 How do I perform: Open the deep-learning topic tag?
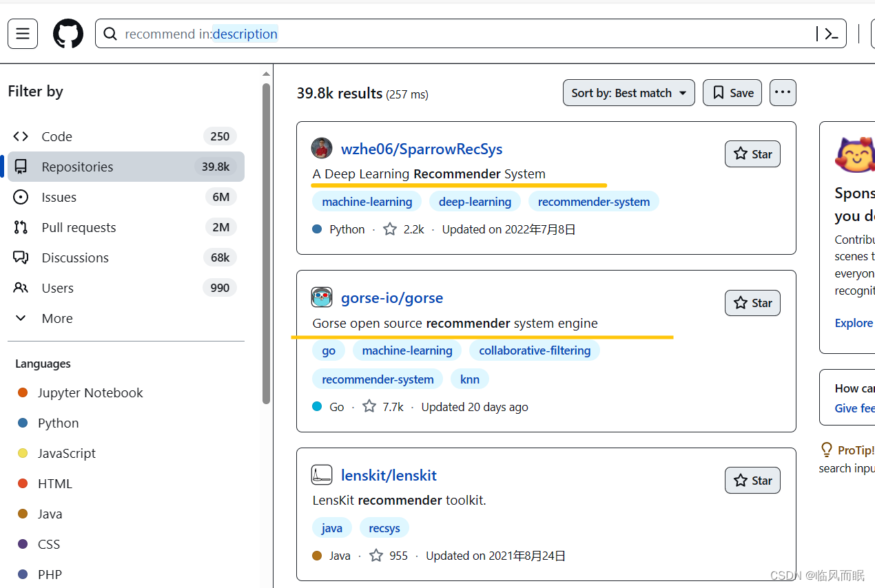[475, 202]
